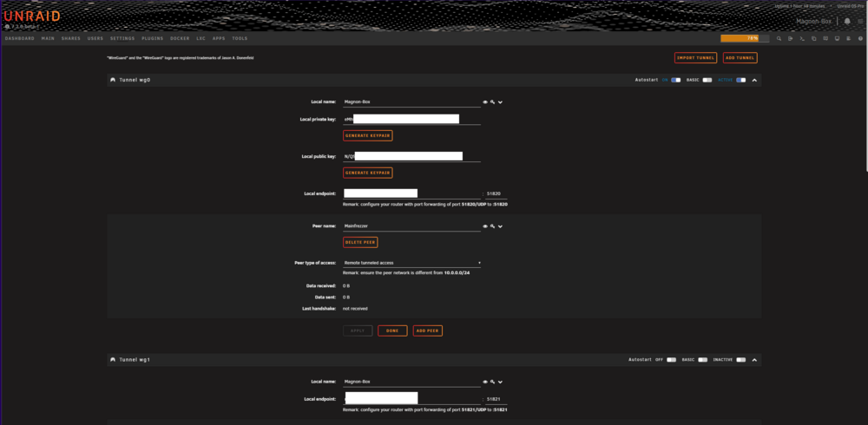Viewport: 868px width, 425px height.
Task: Go to the SETTINGS tab
Action: coord(122,39)
